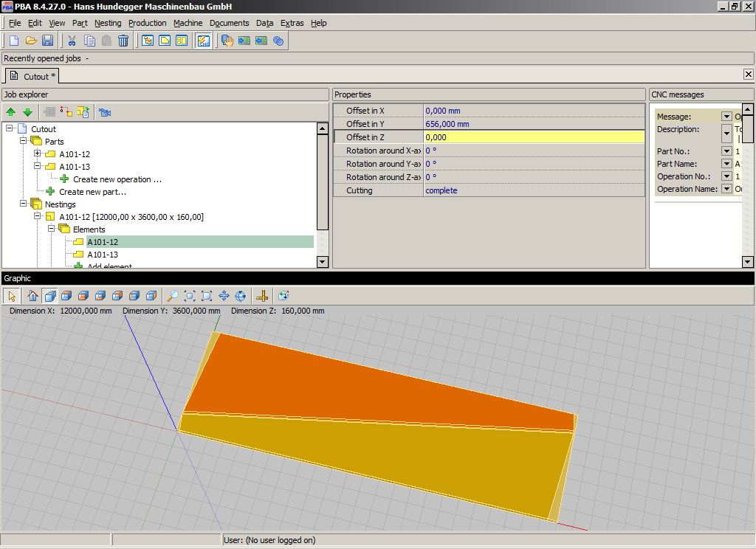Open the Nesting menu
Image resolution: width=756 pixels, height=549 pixels.
[108, 23]
